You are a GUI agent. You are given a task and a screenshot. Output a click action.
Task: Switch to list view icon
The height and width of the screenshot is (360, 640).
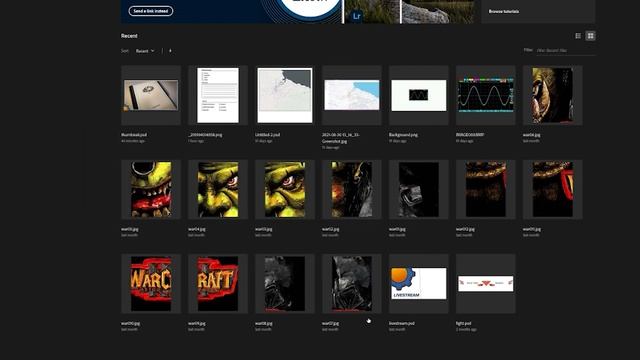tap(578, 36)
